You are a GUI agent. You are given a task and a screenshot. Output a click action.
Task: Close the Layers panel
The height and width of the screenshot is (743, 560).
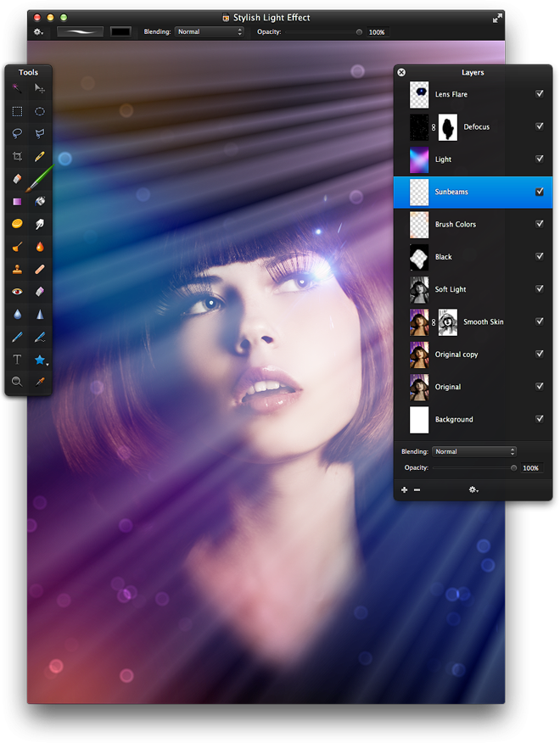coord(401,72)
